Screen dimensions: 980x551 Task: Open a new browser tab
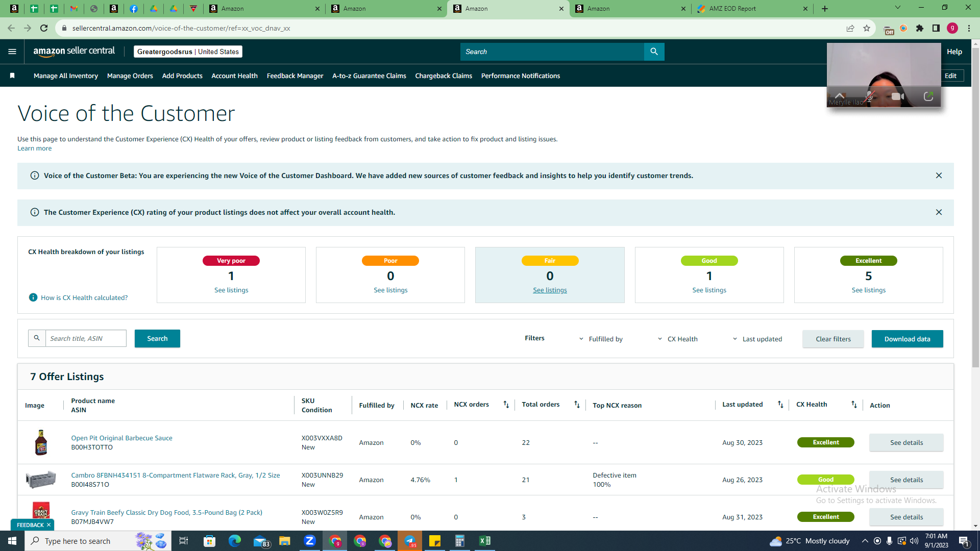click(x=825, y=9)
